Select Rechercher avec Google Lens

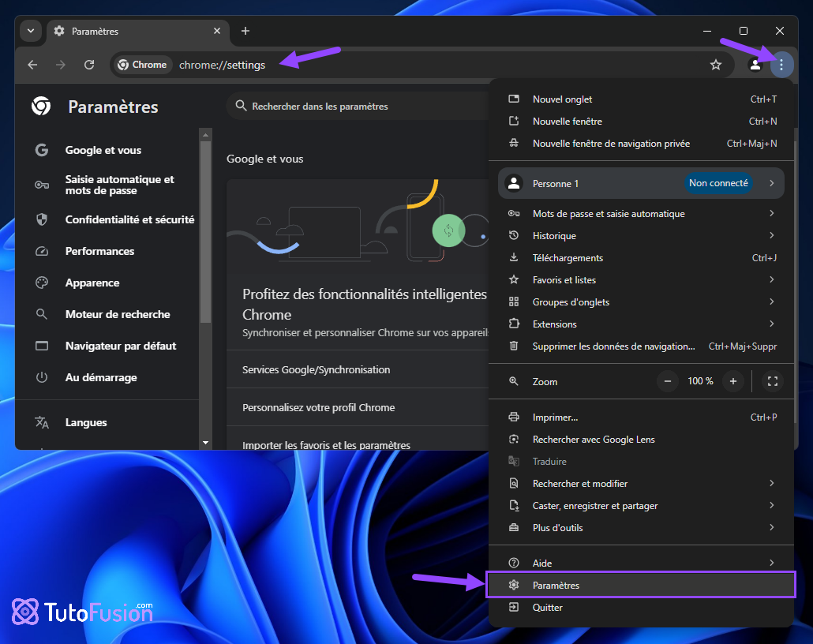pyautogui.click(x=641, y=440)
